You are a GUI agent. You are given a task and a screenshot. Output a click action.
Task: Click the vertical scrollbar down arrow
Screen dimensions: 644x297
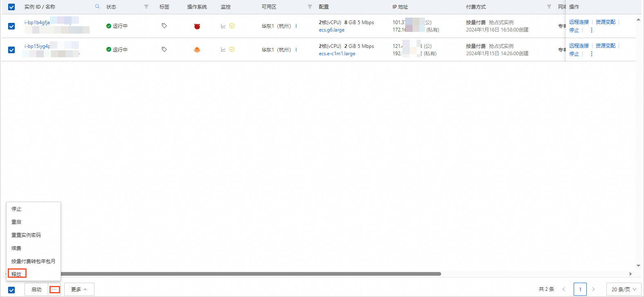point(638,265)
